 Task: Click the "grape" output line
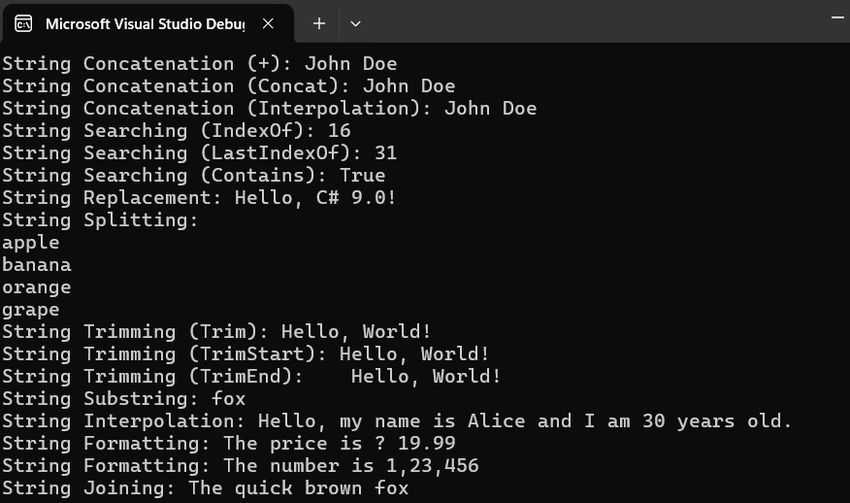[x=31, y=310]
